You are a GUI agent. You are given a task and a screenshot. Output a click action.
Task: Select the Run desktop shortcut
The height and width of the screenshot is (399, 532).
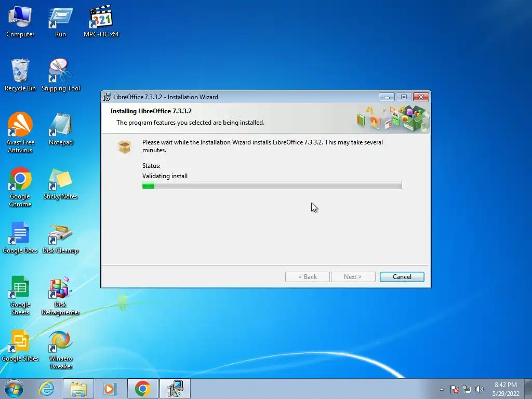click(x=60, y=22)
